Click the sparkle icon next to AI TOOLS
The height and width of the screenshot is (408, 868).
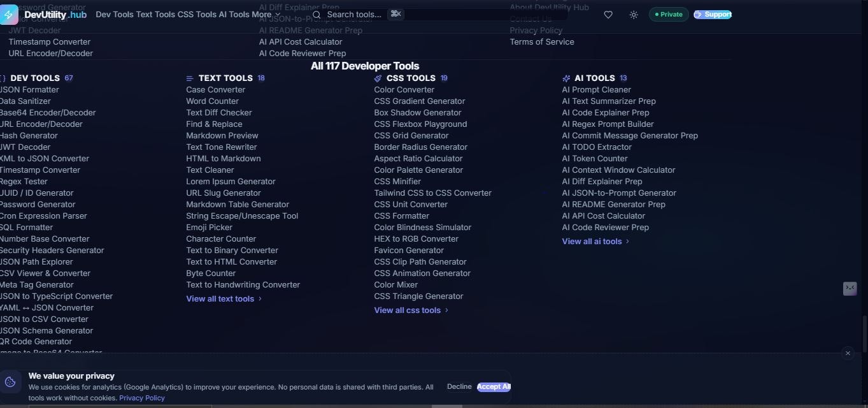[566, 78]
